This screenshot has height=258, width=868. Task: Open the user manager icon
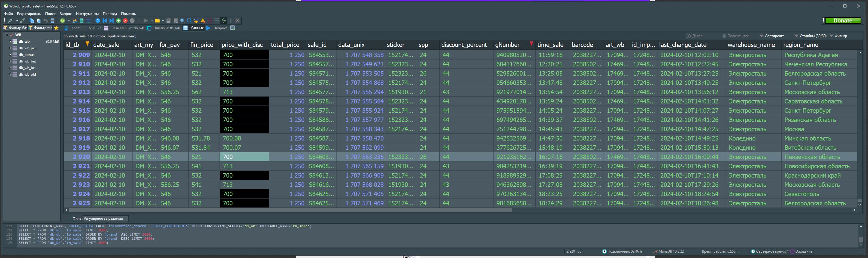[x=75, y=21]
